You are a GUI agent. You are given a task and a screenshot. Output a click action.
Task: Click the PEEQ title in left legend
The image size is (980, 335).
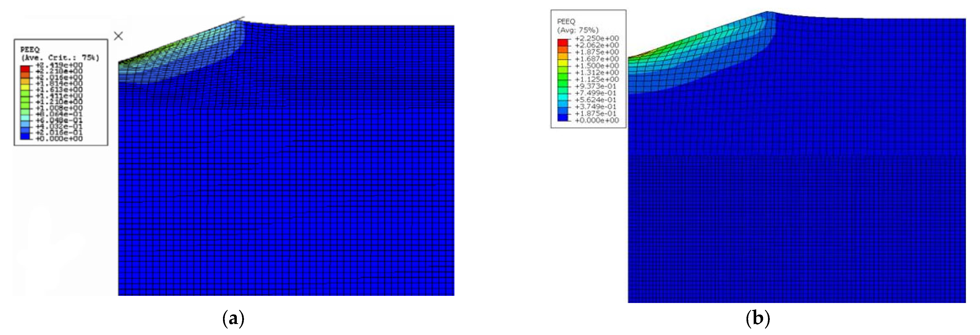coord(30,50)
